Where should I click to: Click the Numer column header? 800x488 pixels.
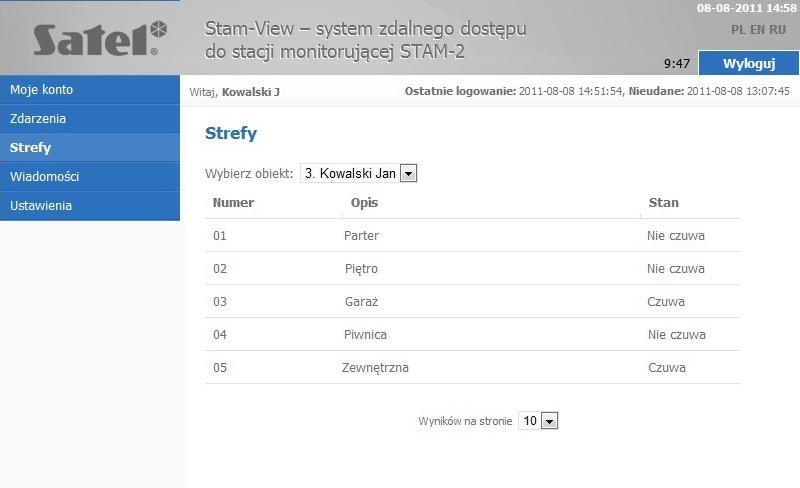tap(233, 203)
